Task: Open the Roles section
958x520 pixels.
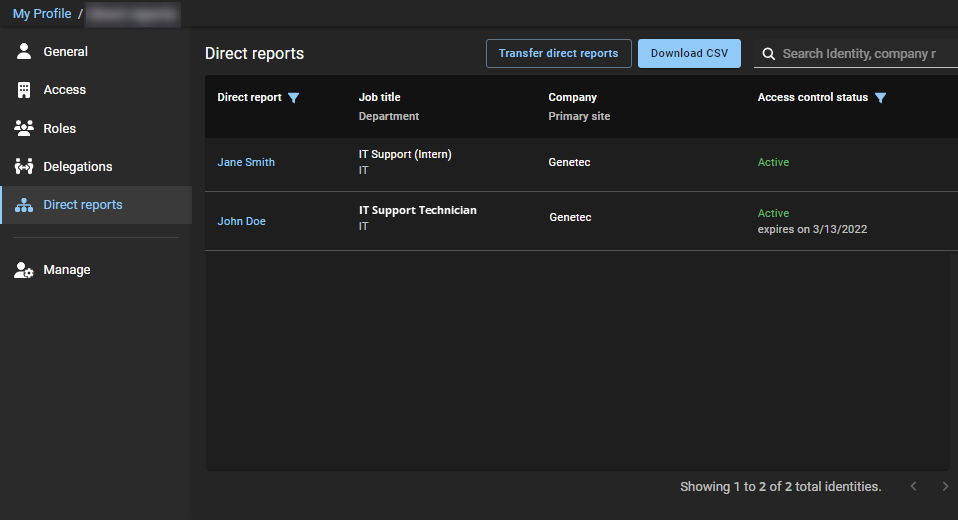Action: [97, 128]
